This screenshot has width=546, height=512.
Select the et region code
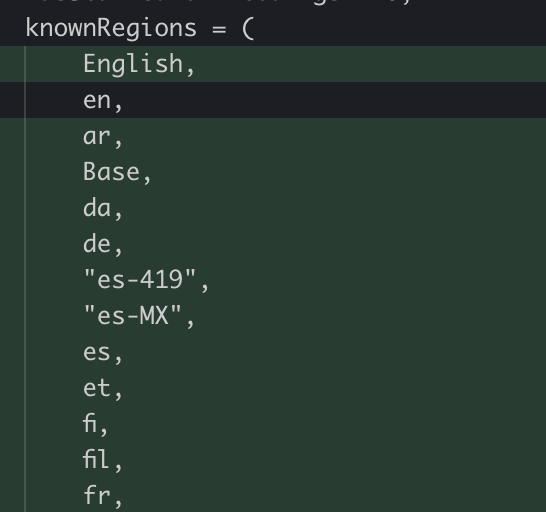96,388
